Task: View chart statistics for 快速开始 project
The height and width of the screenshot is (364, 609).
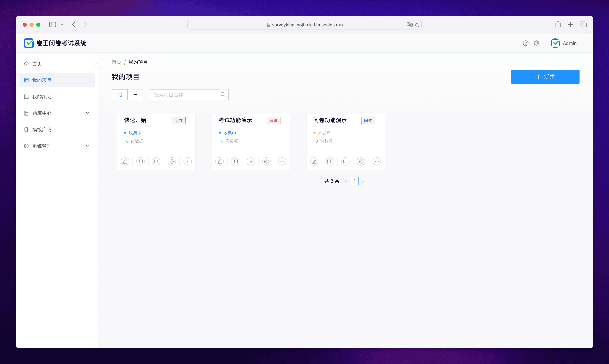Action: [156, 161]
